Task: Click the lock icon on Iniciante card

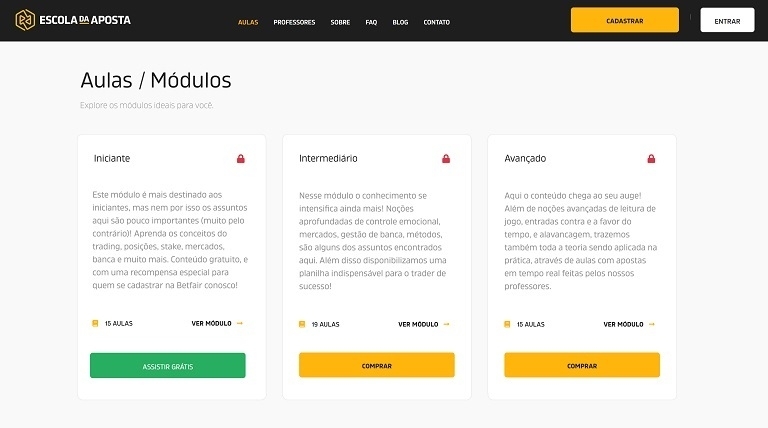Action: coord(240,159)
